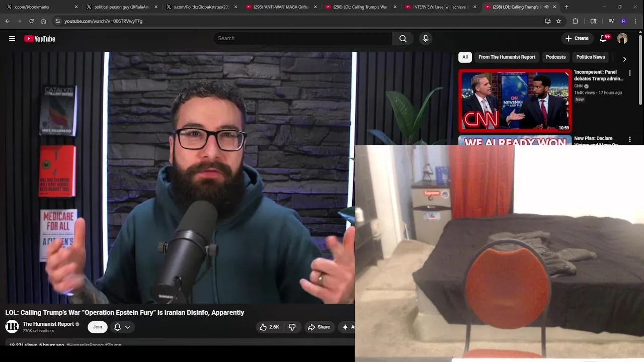Open a new tab with plus button

[x=567, y=7]
